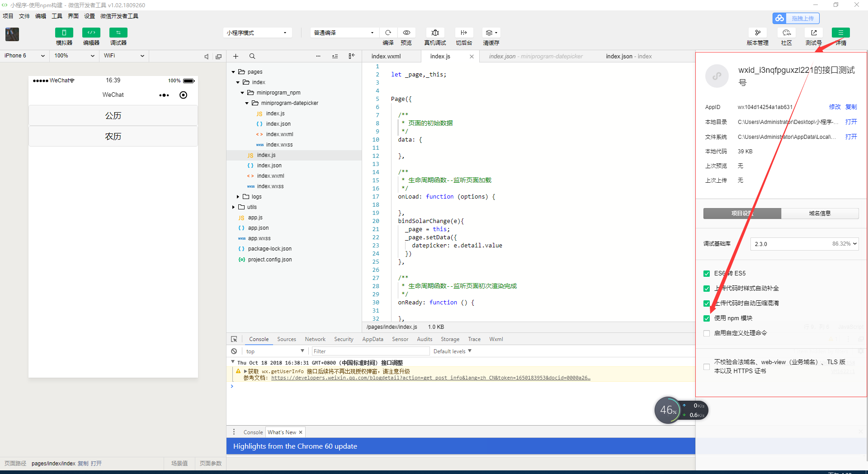
Task: Start remote debugging (真机调试) bug icon
Action: pyautogui.click(x=435, y=33)
